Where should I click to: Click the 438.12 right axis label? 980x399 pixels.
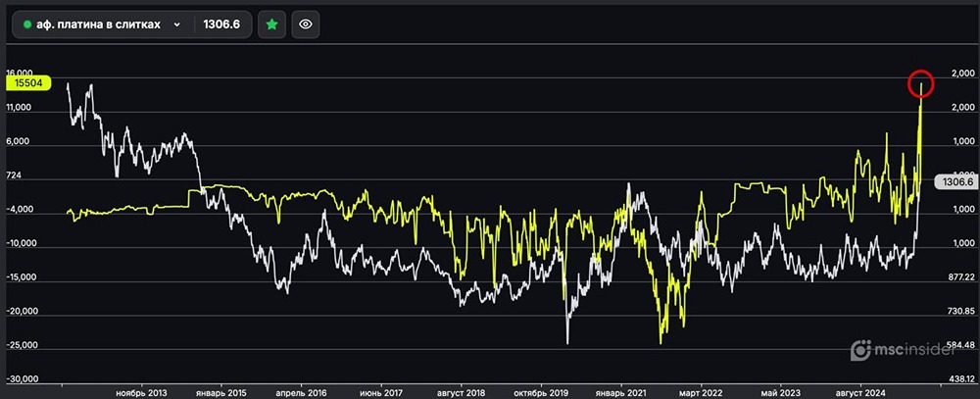960,379
